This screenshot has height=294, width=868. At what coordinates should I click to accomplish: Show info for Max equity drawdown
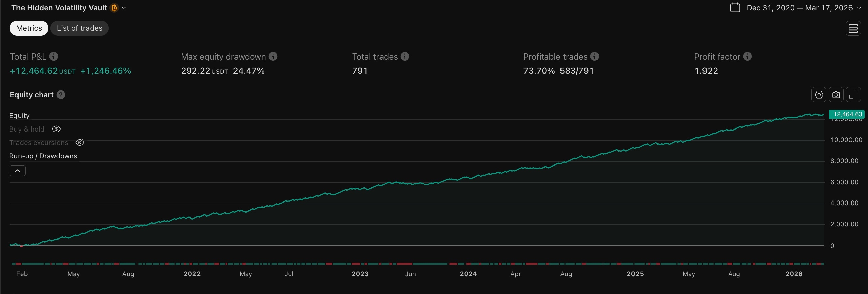pyautogui.click(x=273, y=56)
